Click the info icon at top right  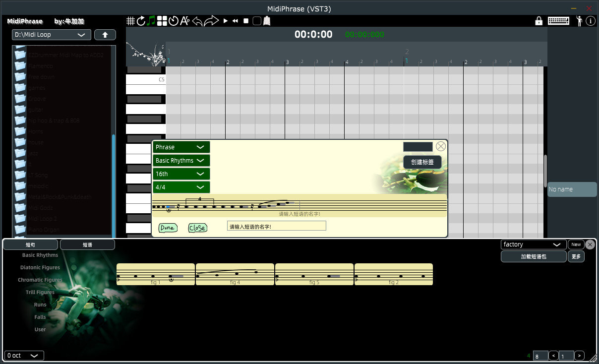pos(591,21)
